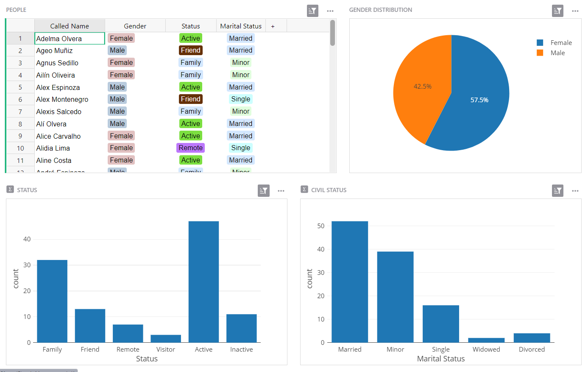Select the Marital Status column header

(241, 26)
